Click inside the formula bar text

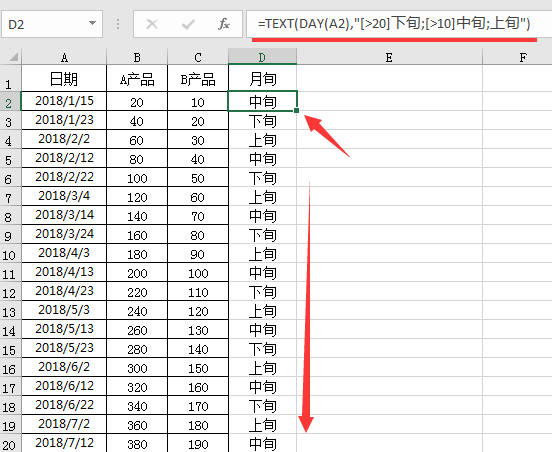tap(394, 24)
